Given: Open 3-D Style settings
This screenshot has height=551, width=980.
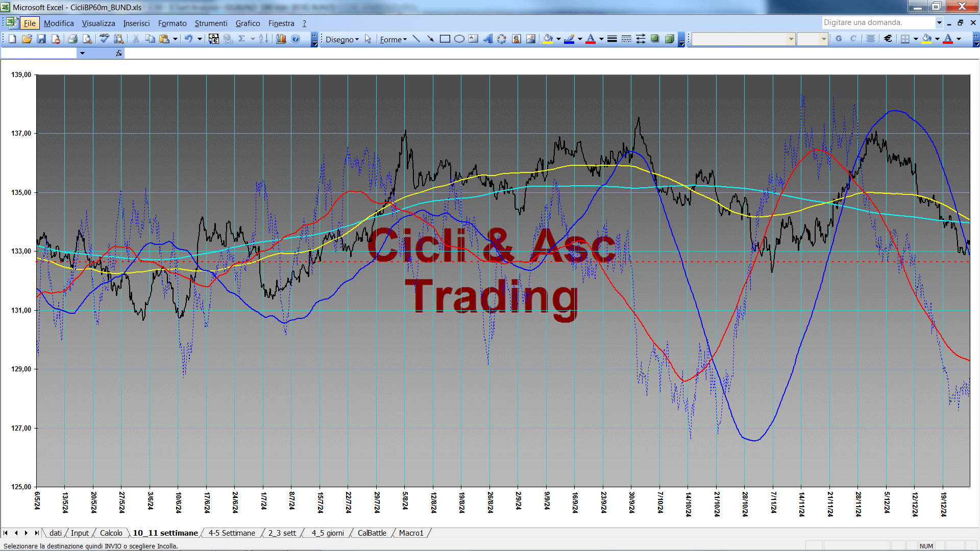Looking at the screenshot, I should point(669,39).
